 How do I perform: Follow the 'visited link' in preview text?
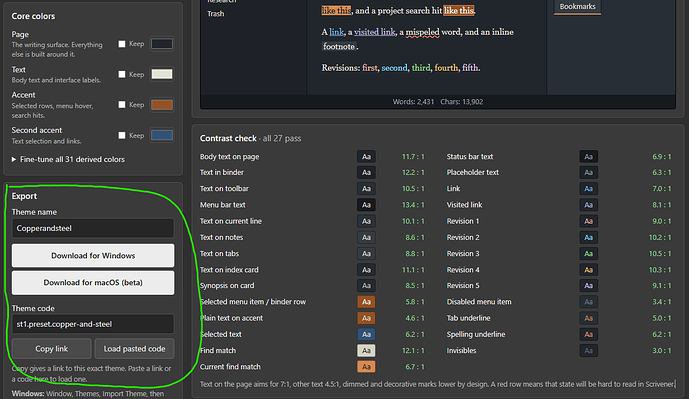(x=374, y=32)
